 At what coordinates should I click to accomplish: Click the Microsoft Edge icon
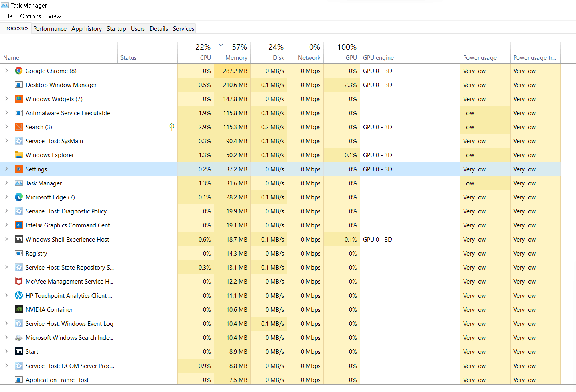click(18, 197)
